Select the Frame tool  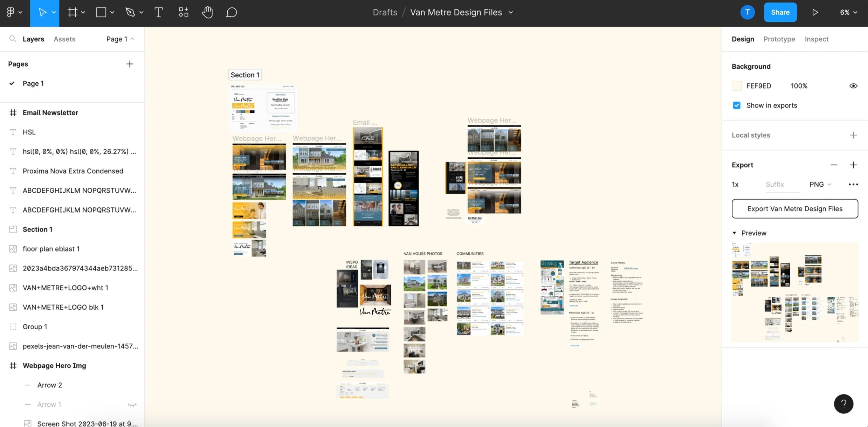click(73, 13)
